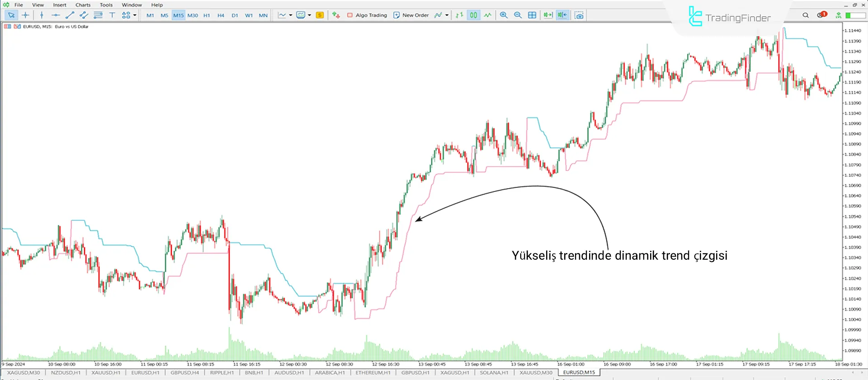Click the zoom in magnifier icon
This screenshot has width=868, height=380.
tap(504, 15)
